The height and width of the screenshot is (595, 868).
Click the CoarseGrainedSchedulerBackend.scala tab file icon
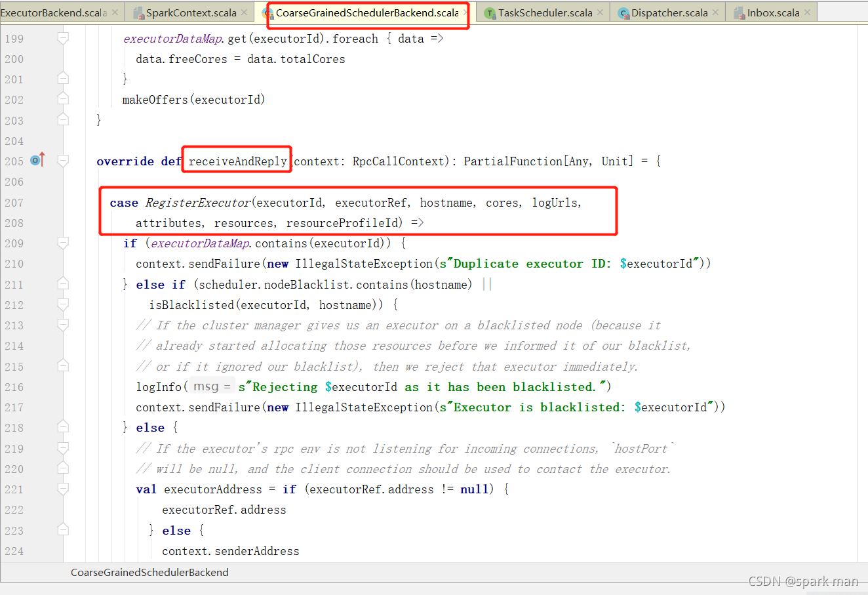pos(269,13)
